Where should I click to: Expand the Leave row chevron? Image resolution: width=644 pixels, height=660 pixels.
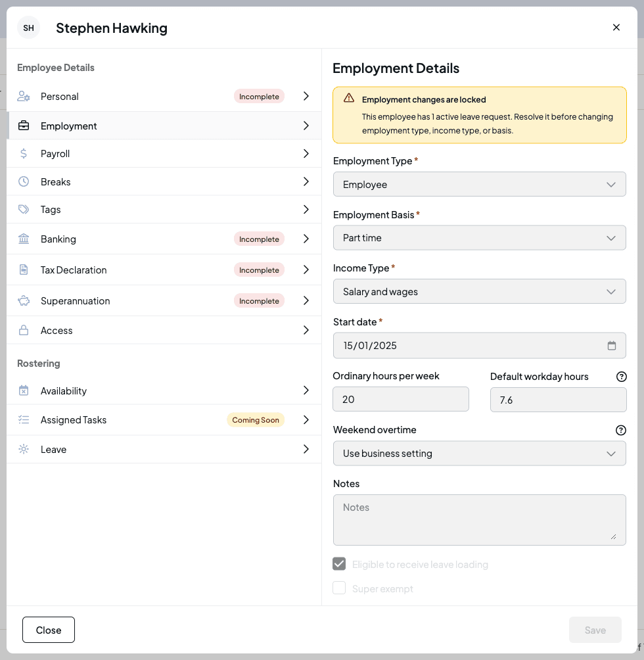pos(306,449)
